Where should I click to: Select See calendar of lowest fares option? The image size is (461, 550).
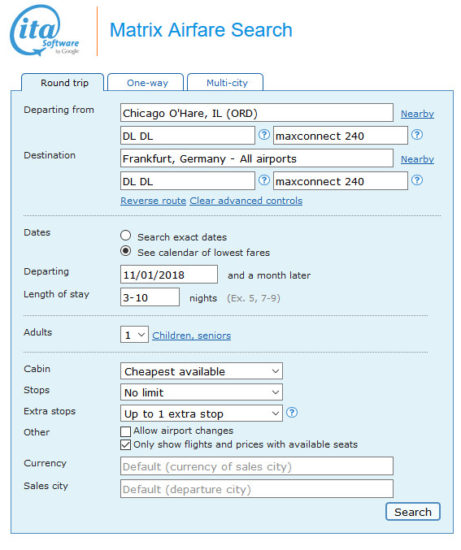tap(126, 251)
